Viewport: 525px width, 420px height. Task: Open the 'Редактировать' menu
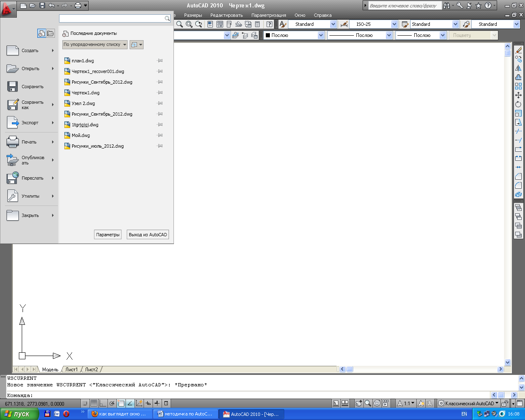[x=226, y=15]
